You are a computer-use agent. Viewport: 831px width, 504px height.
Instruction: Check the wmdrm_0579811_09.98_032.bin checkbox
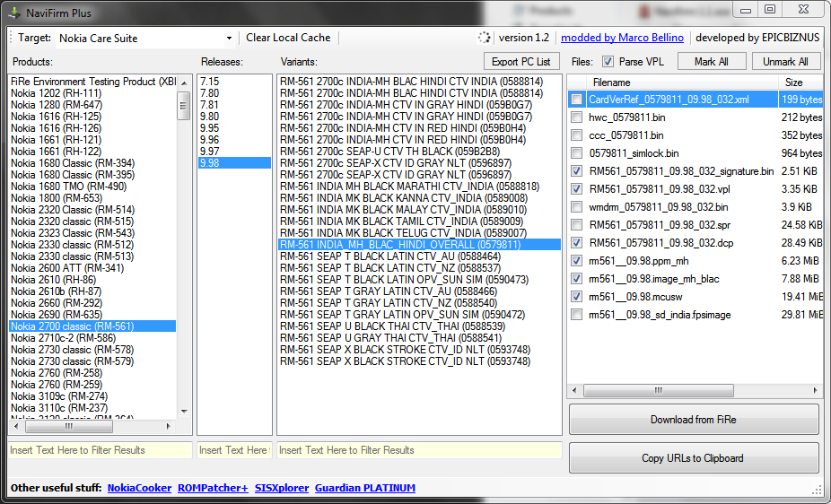point(577,207)
